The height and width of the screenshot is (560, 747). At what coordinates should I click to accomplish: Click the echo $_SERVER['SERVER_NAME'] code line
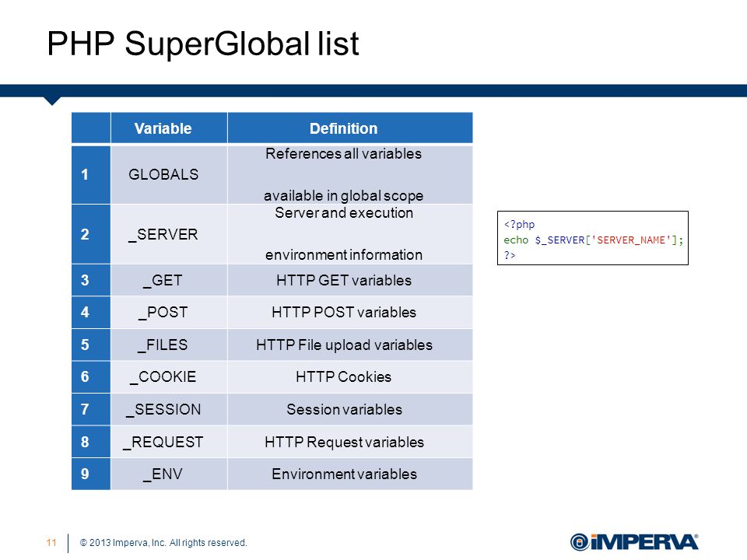coord(594,240)
